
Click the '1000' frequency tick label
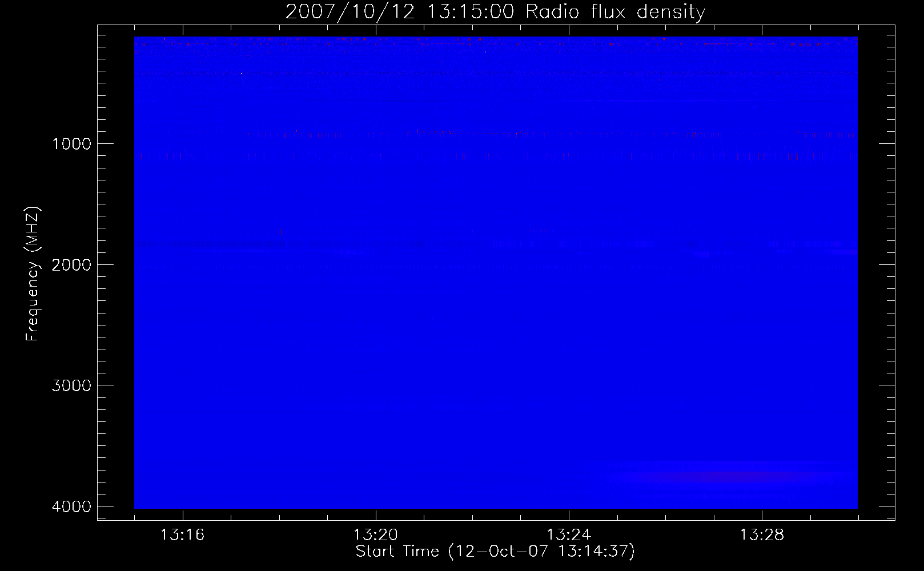tap(71, 144)
